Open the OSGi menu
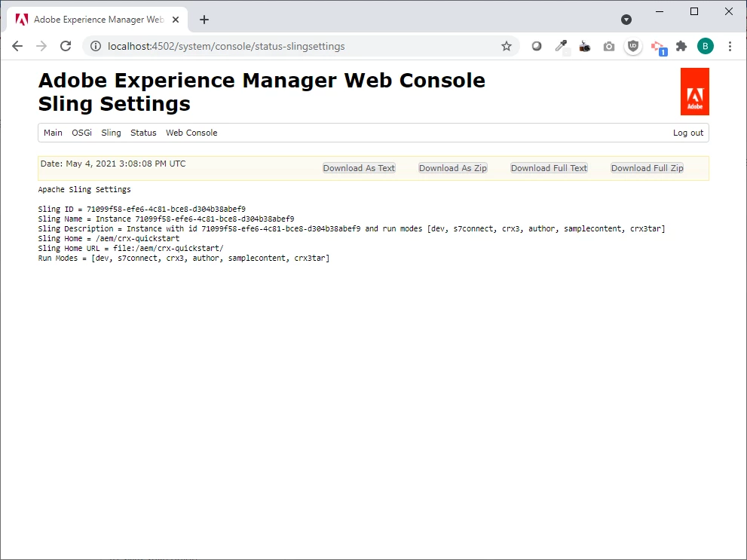The height and width of the screenshot is (560, 747). click(x=82, y=133)
